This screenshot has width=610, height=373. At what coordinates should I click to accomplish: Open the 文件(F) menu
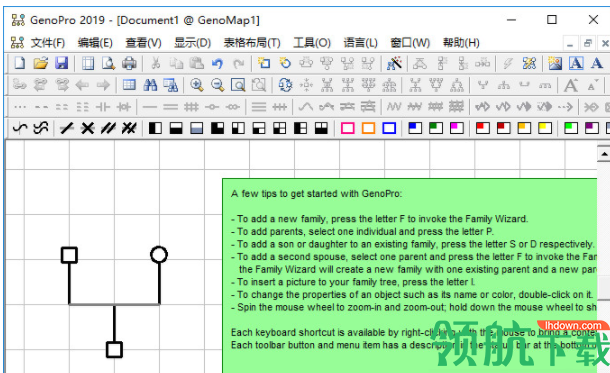pyautogui.click(x=48, y=42)
